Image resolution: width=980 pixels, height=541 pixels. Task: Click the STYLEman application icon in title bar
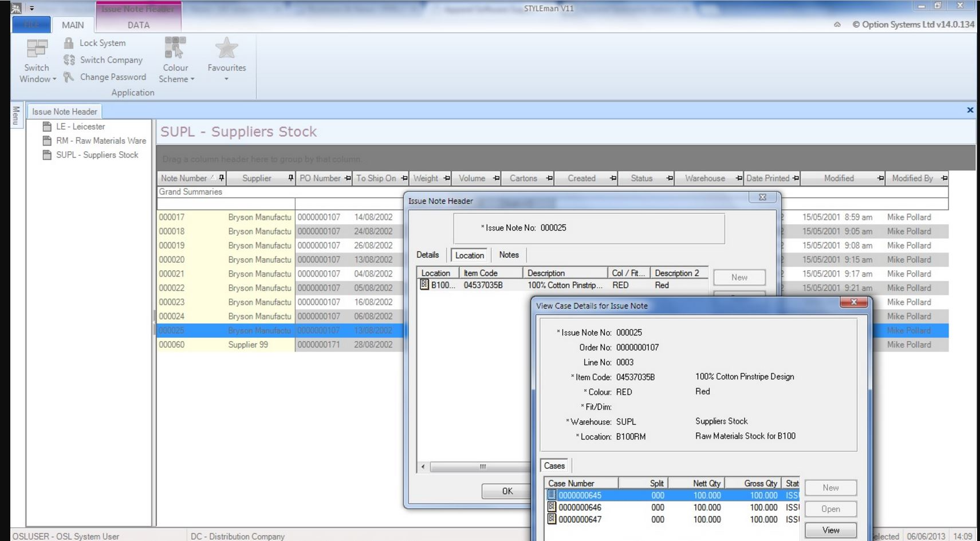click(16, 9)
